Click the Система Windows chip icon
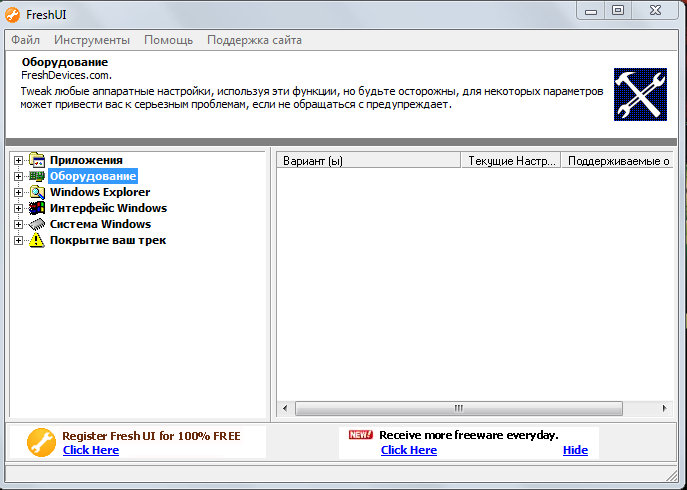 point(37,224)
